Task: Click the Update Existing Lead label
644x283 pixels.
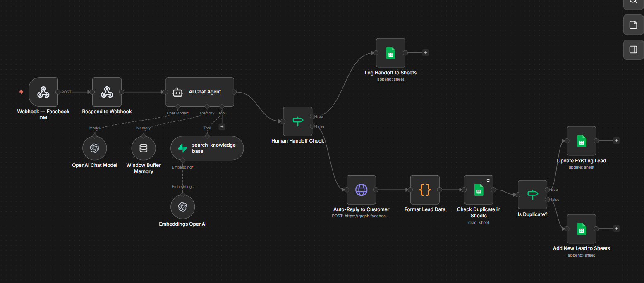Action: click(581, 161)
